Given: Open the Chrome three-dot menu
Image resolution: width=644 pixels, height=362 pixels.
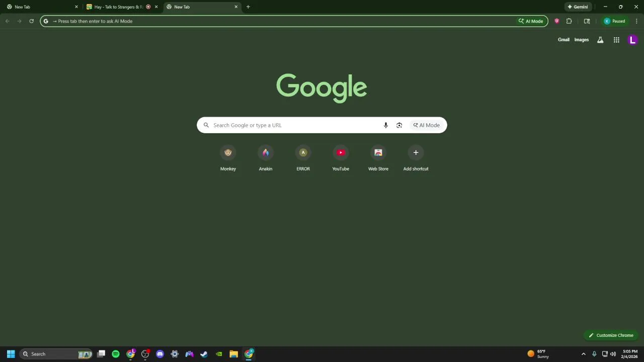Looking at the screenshot, I should click(x=636, y=21).
